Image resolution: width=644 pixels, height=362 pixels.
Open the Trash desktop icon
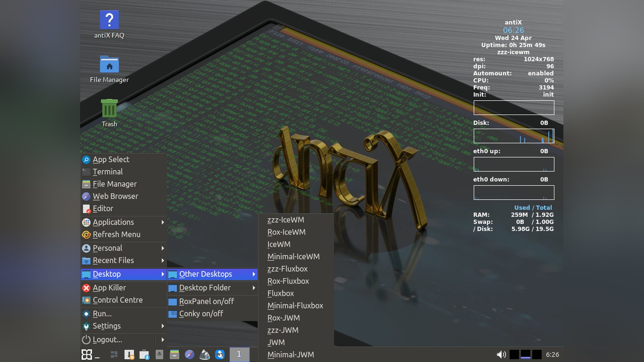click(x=109, y=109)
